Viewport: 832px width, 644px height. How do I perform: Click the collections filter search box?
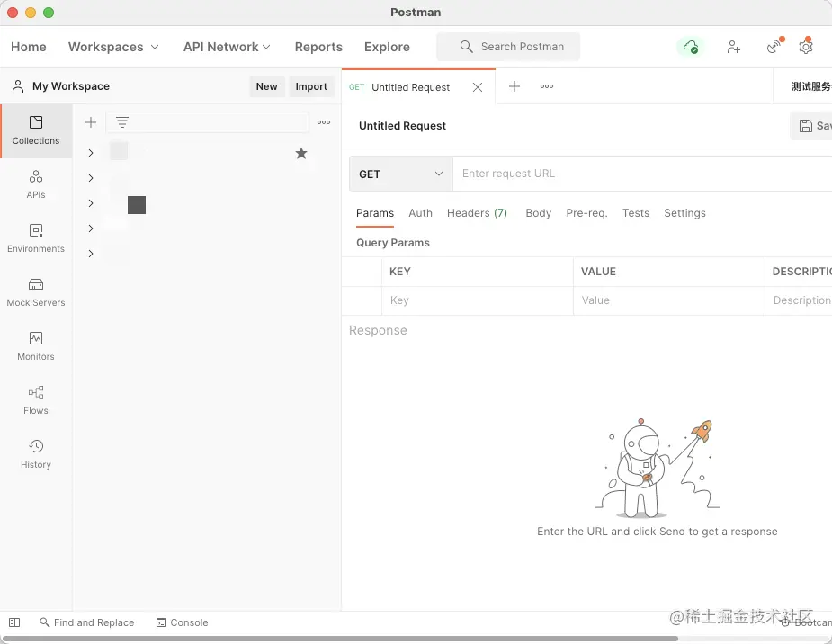pyautogui.click(x=207, y=122)
